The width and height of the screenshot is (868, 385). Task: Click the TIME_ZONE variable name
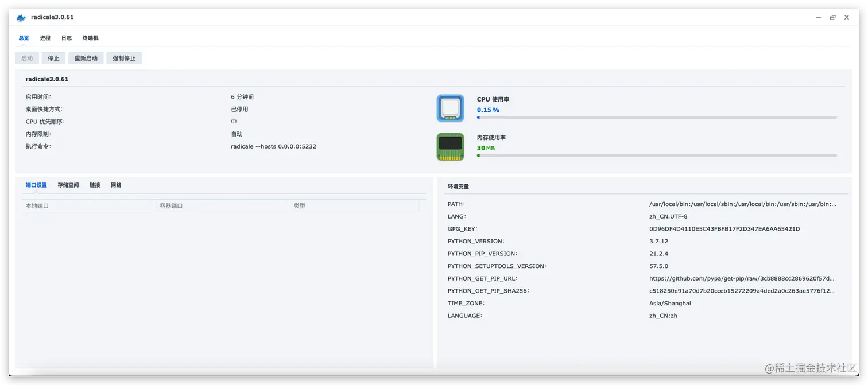pyautogui.click(x=466, y=303)
